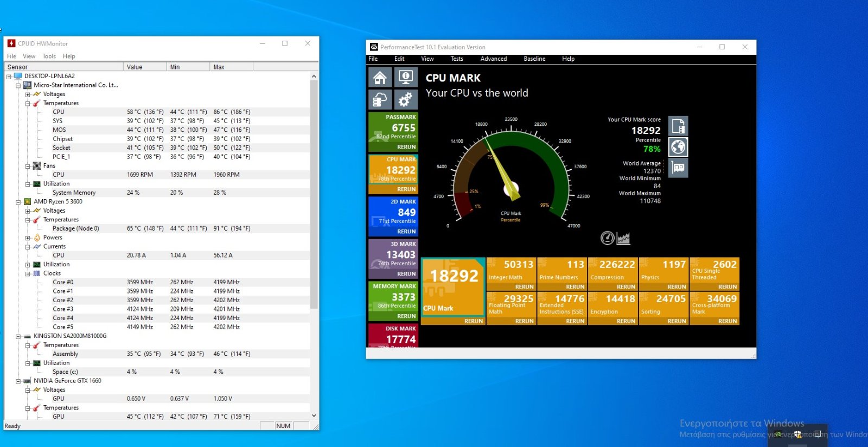This screenshot has height=447, width=868.
Task: Rerun the Prime Numbers test
Action: coord(575,287)
